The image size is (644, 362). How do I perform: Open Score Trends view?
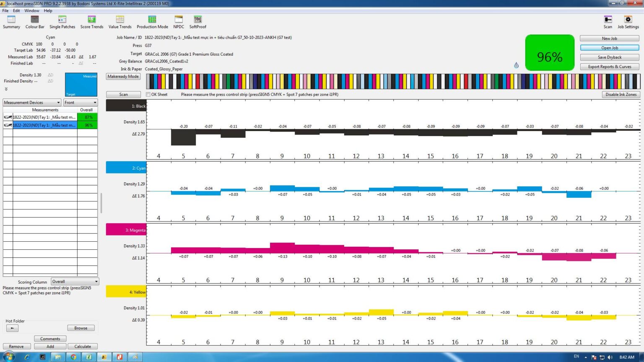[92, 22]
